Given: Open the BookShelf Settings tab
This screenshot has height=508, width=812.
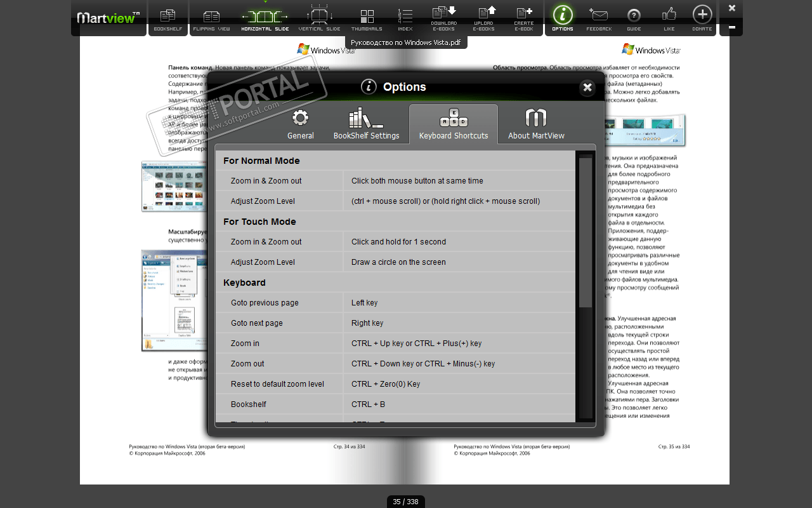Looking at the screenshot, I should coord(367,124).
